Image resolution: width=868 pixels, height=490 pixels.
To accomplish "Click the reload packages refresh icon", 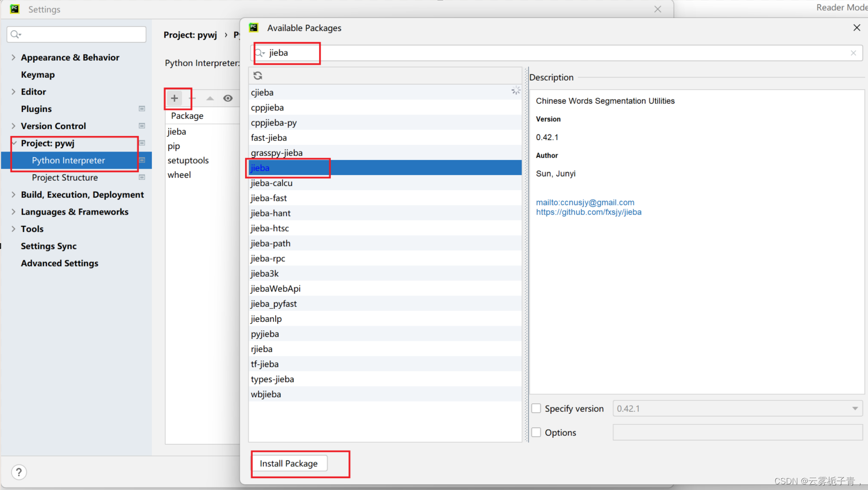I will pyautogui.click(x=258, y=75).
